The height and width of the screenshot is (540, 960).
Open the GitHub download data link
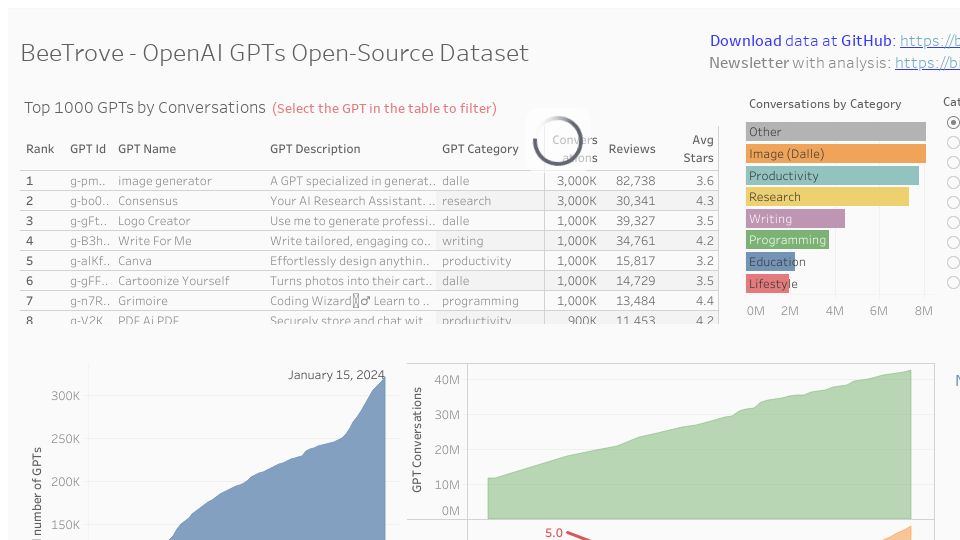[x=929, y=40]
